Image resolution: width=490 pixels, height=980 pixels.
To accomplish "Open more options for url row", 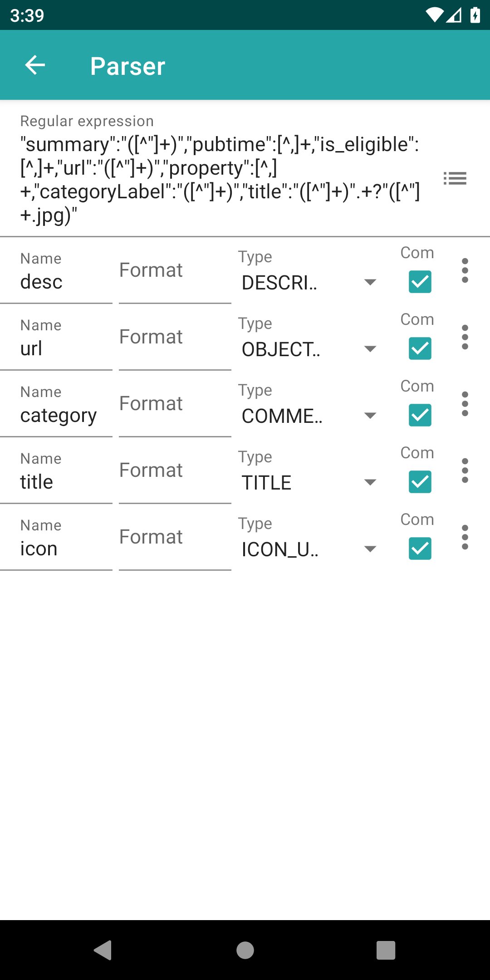I will [465, 338].
